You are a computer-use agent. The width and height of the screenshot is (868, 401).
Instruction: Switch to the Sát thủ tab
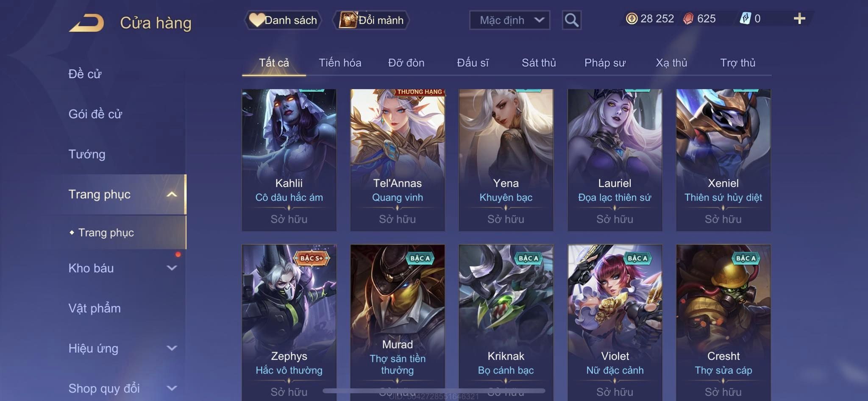click(539, 63)
